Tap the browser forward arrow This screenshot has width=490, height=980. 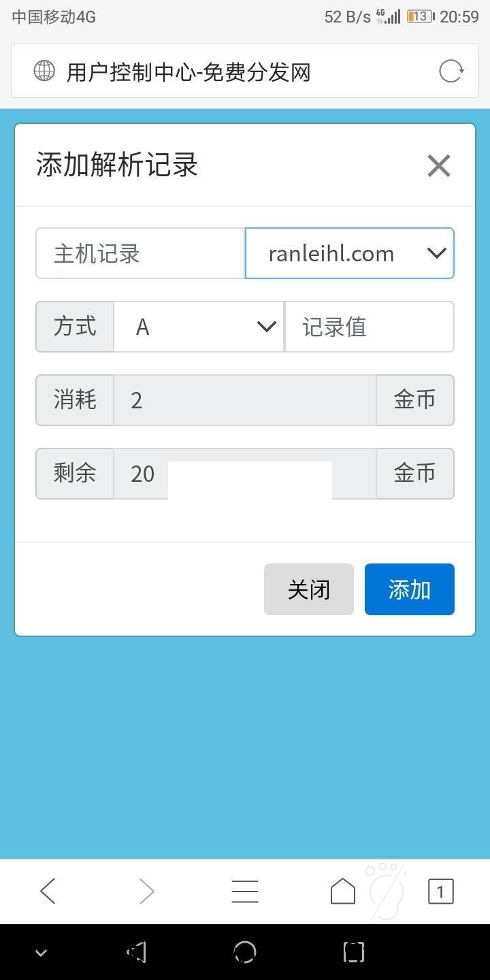point(146,891)
